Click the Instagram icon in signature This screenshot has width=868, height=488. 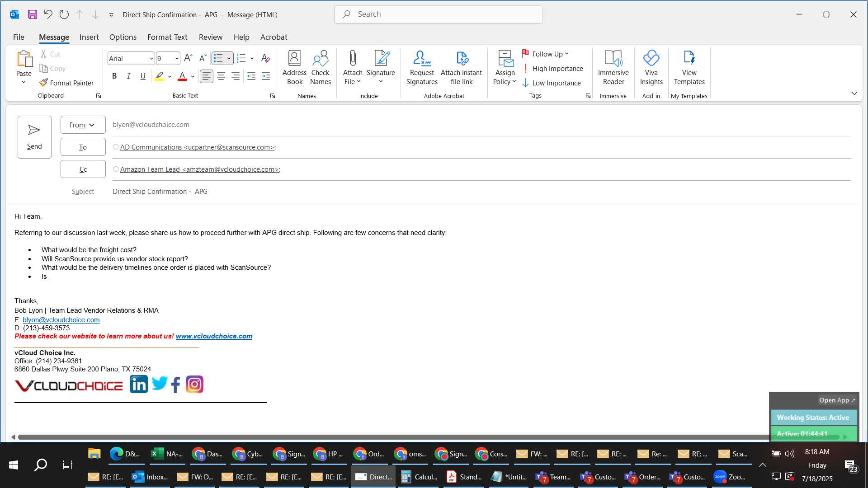194,385
